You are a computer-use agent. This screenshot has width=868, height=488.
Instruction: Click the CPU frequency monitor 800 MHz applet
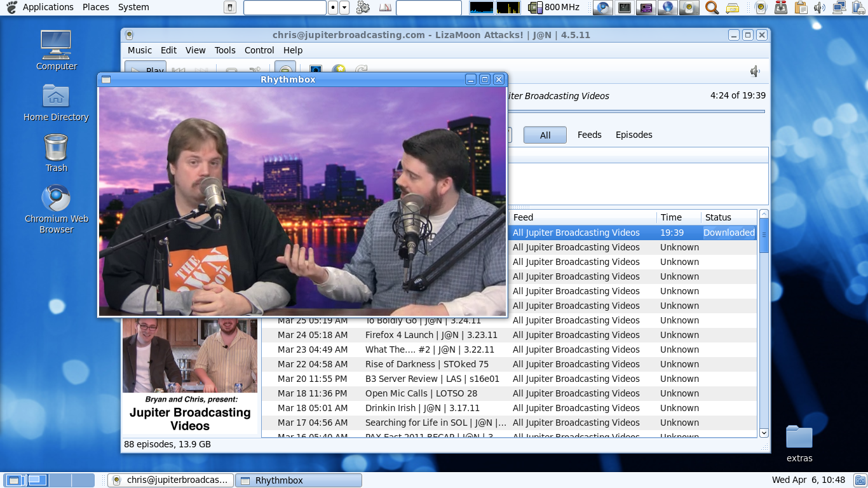click(x=554, y=8)
